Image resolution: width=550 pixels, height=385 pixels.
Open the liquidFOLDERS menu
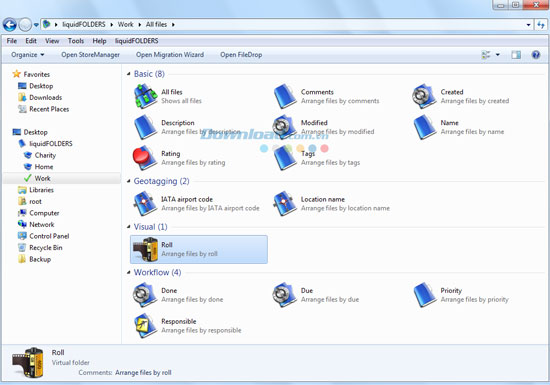(136, 41)
